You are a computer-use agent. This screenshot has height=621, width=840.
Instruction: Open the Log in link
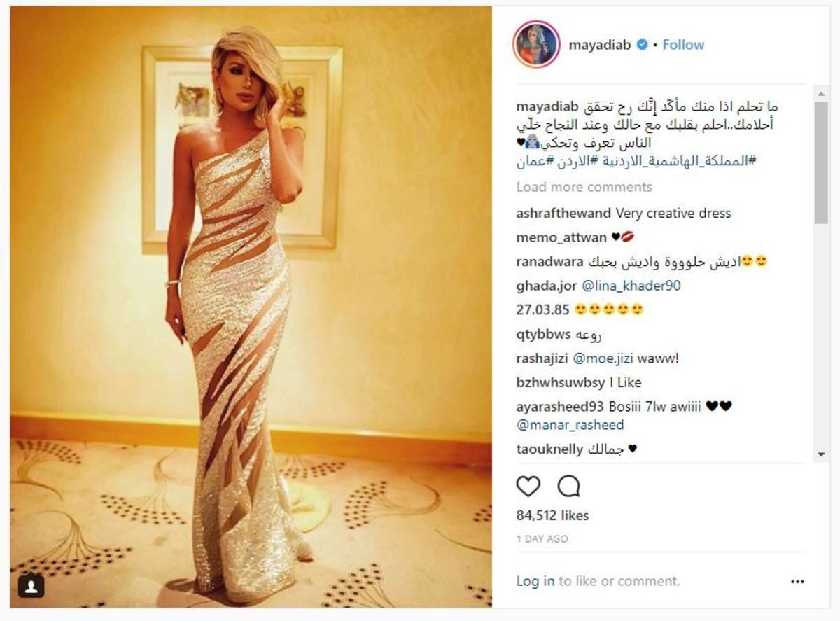pos(535,581)
